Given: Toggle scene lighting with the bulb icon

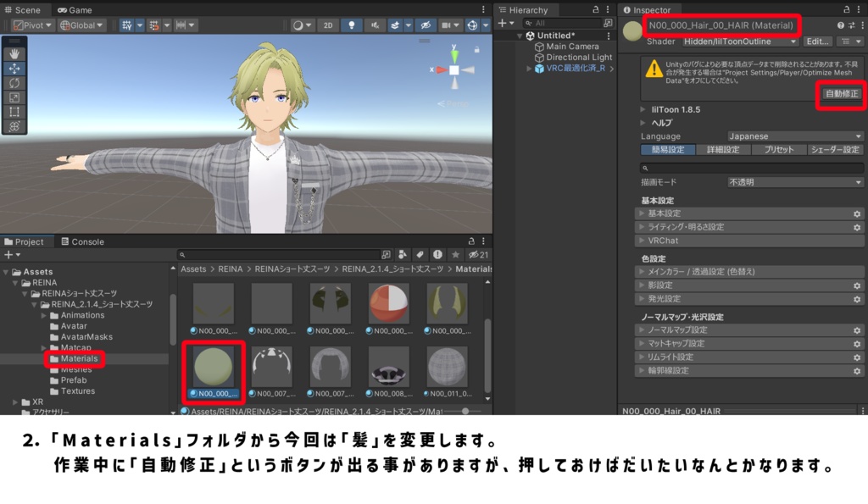Looking at the screenshot, I should pos(352,25).
